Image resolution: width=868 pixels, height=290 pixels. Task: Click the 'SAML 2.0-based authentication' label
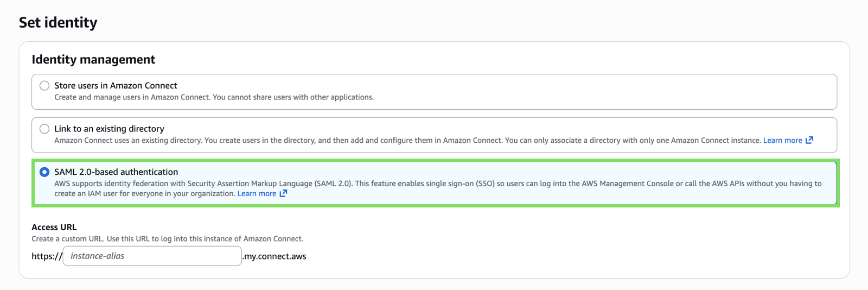(116, 172)
